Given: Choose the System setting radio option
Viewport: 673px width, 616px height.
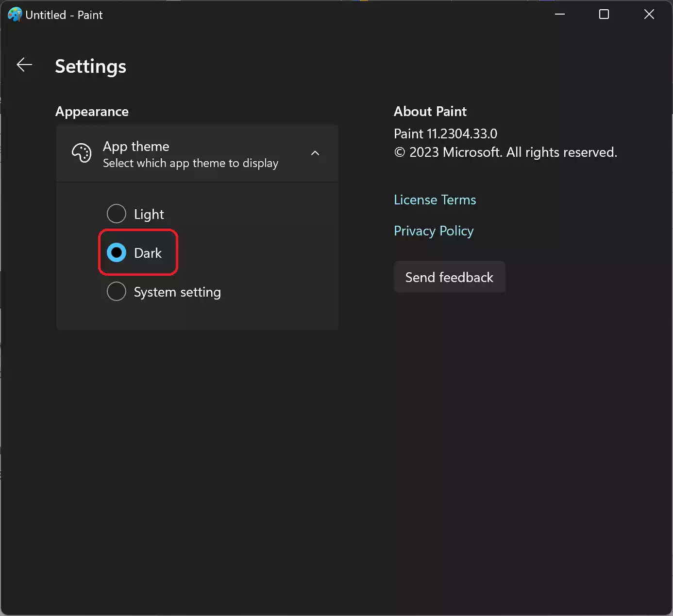Looking at the screenshot, I should tap(117, 291).
